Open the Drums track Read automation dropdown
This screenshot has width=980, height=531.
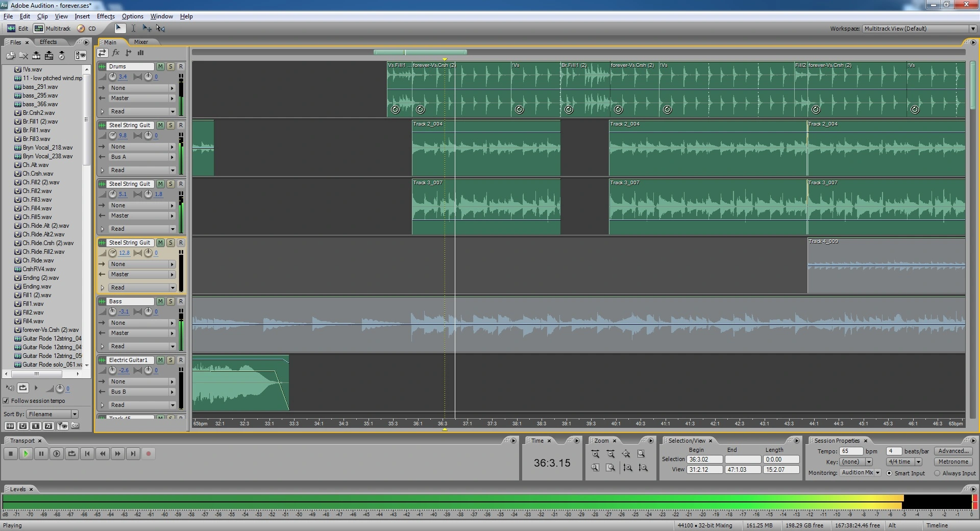pos(172,111)
